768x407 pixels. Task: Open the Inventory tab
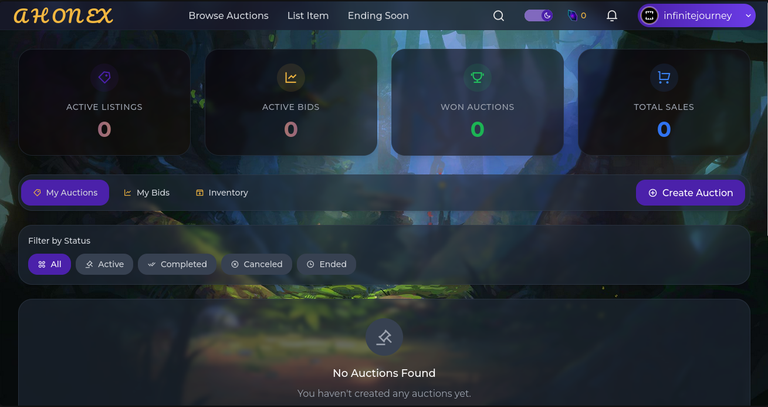[x=222, y=193]
